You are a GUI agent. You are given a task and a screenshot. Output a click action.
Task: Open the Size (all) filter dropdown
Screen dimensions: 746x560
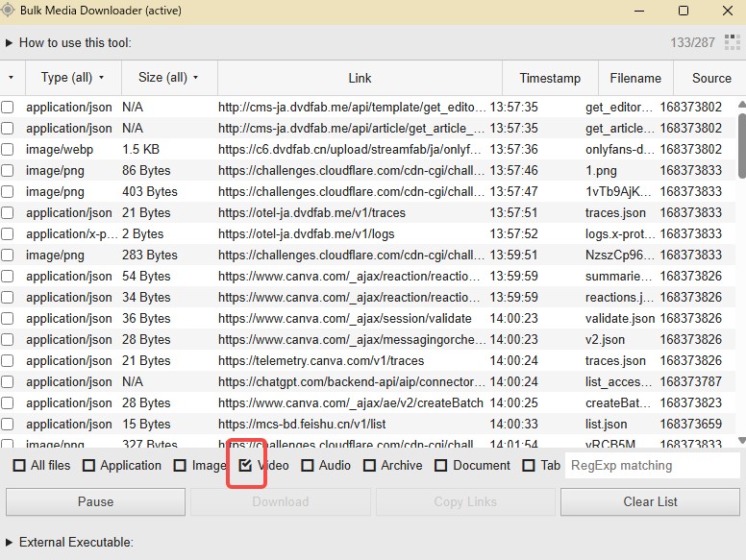(x=168, y=78)
